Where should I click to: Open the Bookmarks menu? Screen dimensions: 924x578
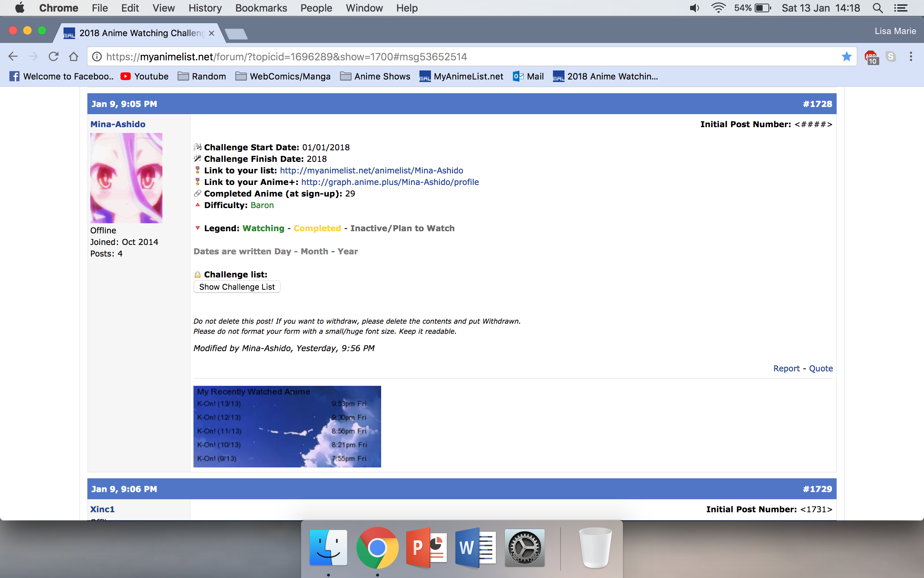pos(261,8)
